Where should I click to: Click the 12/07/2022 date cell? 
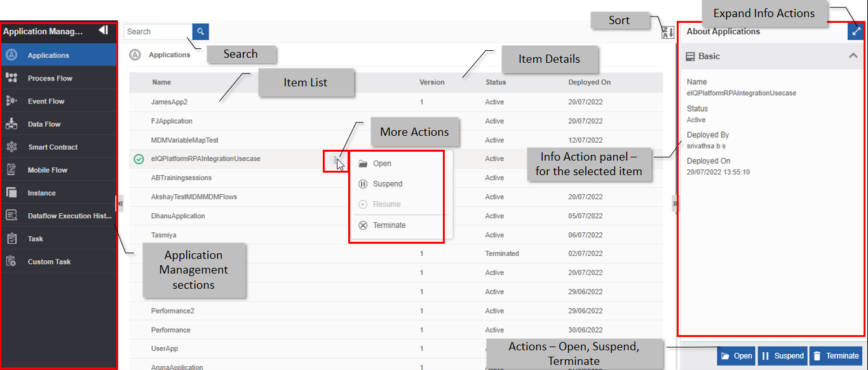[585, 140]
